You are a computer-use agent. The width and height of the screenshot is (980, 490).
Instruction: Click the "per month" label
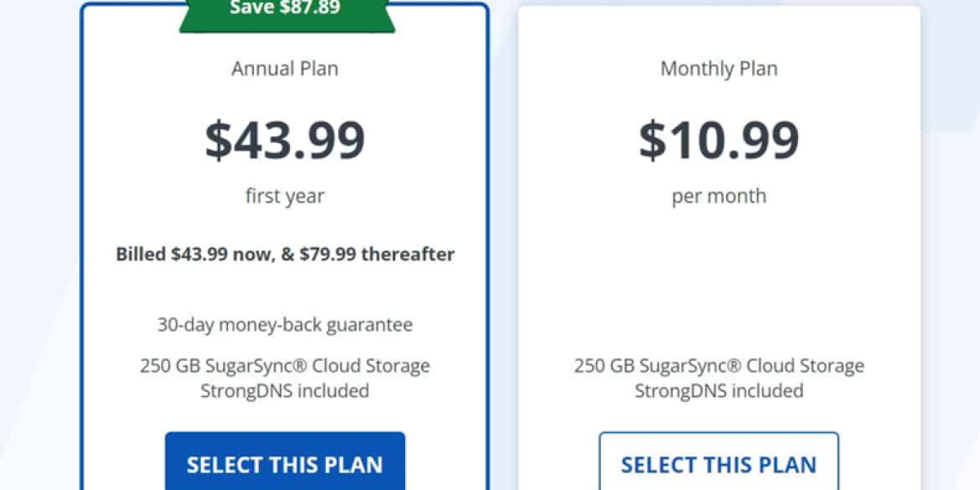tap(719, 196)
